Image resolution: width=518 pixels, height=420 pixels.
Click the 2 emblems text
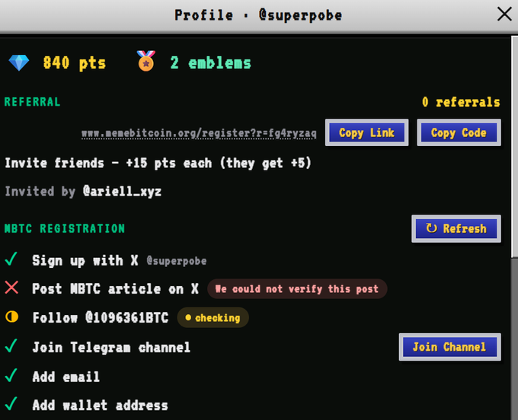pos(211,62)
